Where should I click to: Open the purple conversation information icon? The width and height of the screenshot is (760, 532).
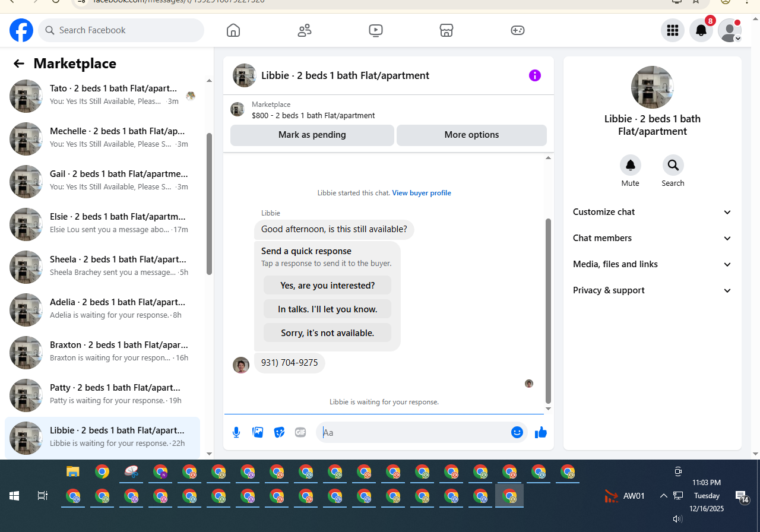pyautogui.click(x=535, y=75)
